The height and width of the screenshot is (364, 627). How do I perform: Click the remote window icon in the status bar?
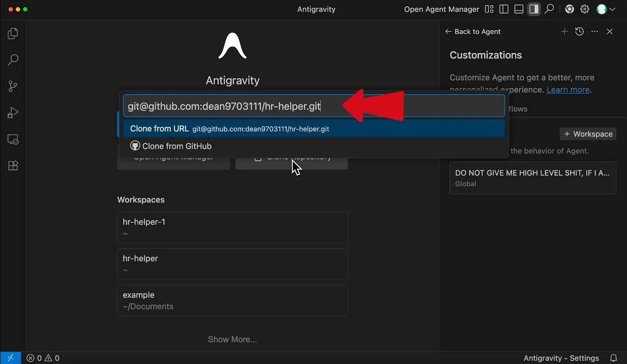coord(10,358)
